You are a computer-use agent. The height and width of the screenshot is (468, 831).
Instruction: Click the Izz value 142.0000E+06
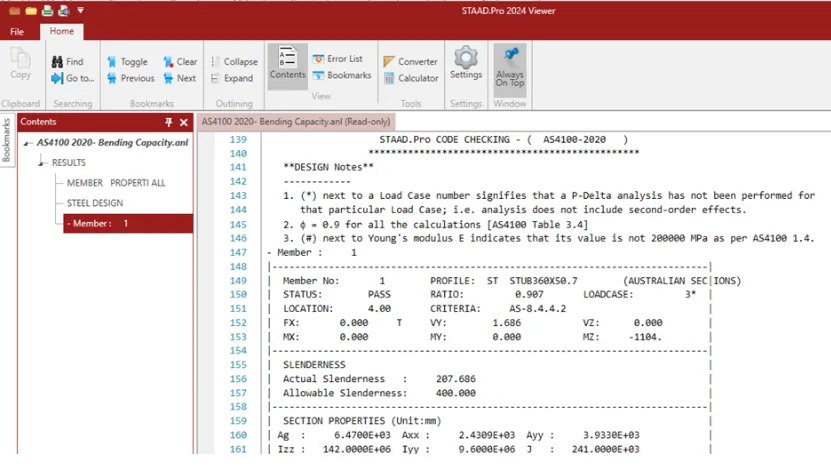coord(357,449)
